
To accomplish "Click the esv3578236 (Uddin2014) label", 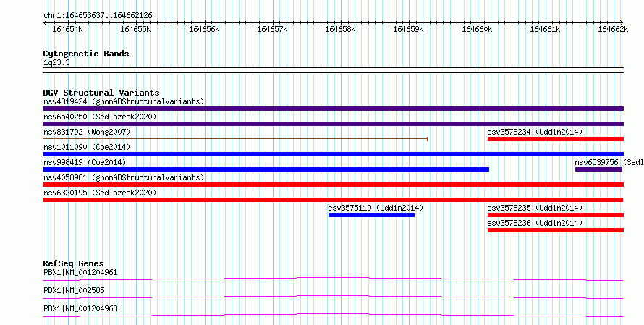I will 535,223.
